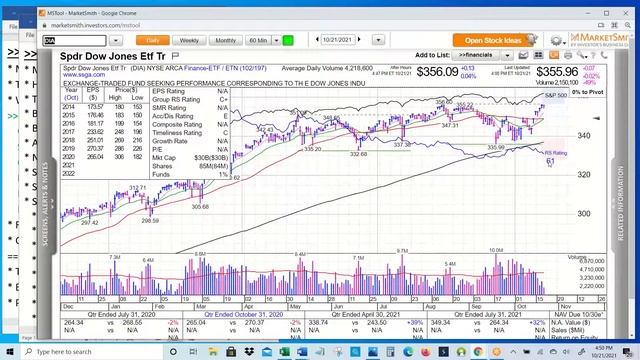Open the >>financials list dropdown arrow

point(507,55)
